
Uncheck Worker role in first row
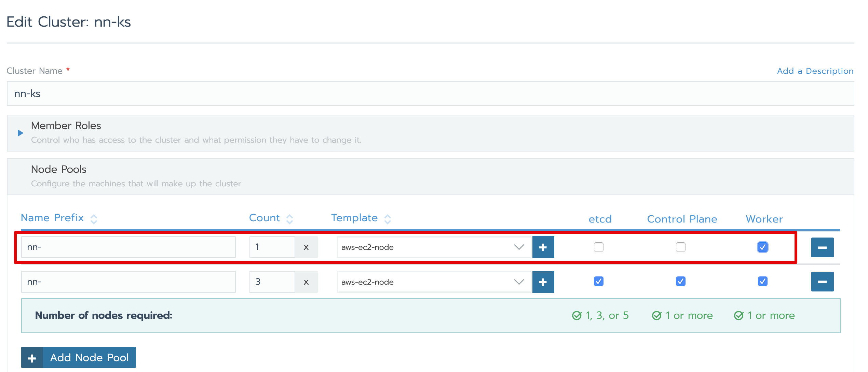(762, 247)
